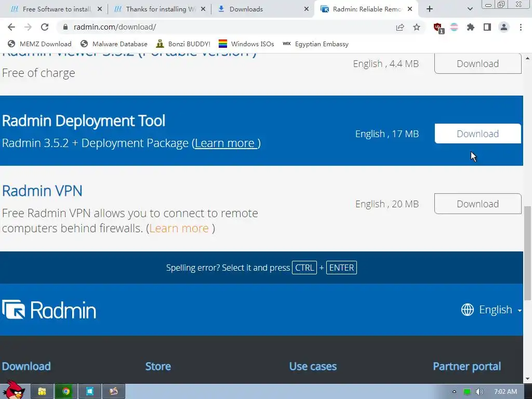Image resolution: width=532 pixels, height=399 pixels.
Task: Click the striped extension icon beside uBlock
Action: click(454, 27)
